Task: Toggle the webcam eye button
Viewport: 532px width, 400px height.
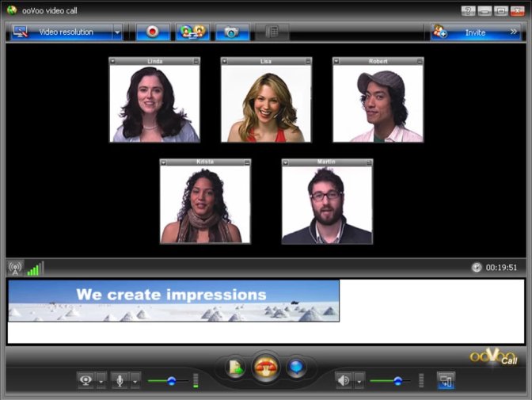Action: [86, 380]
